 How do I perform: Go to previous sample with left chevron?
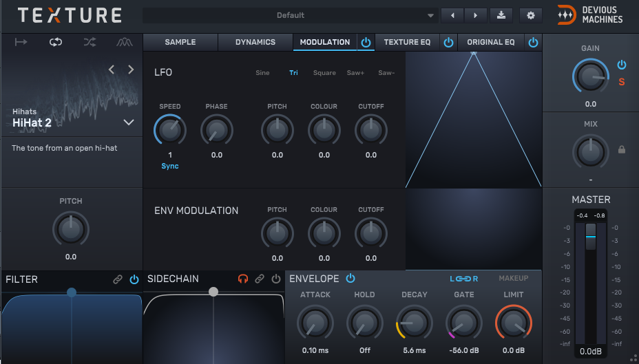point(112,69)
